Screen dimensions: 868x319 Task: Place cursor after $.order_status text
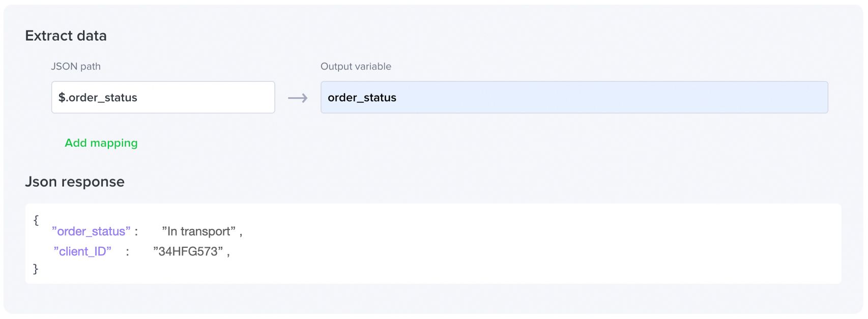(x=138, y=98)
